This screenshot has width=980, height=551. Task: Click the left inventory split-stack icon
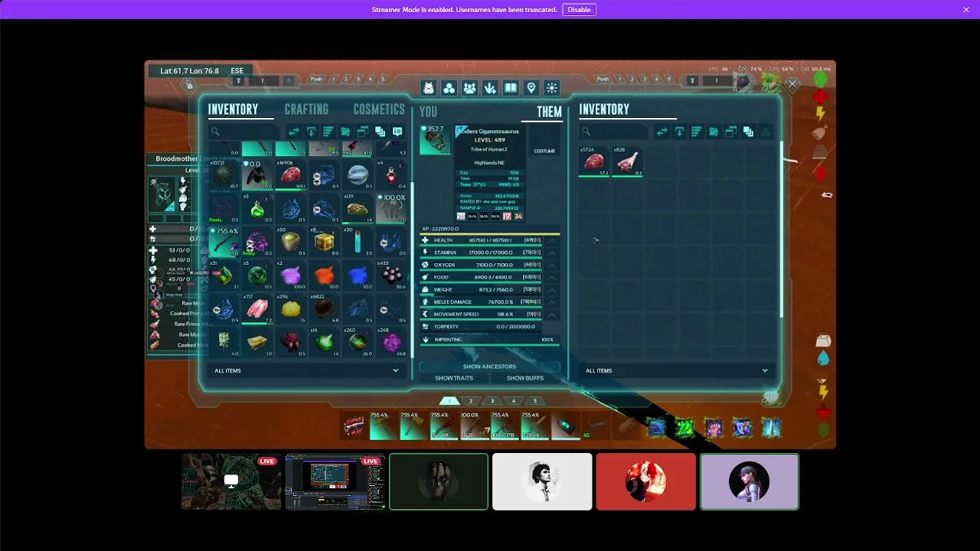(x=380, y=132)
